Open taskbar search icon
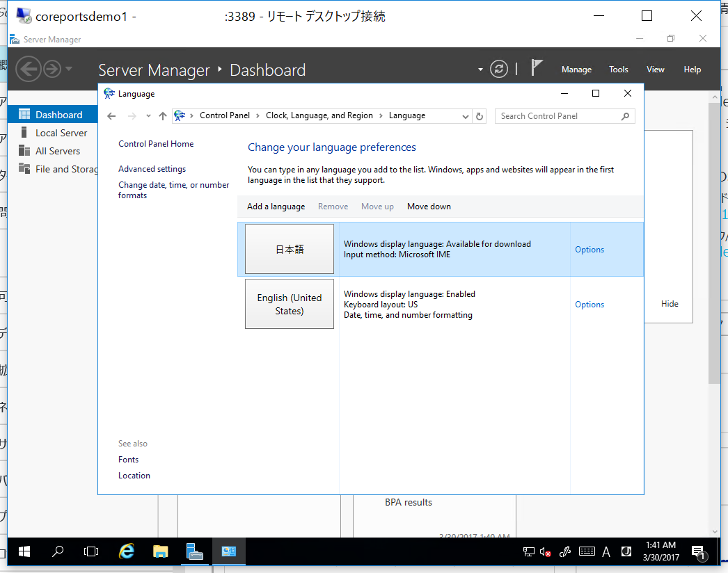The width and height of the screenshot is (728, 573). (x=58, y=551)
